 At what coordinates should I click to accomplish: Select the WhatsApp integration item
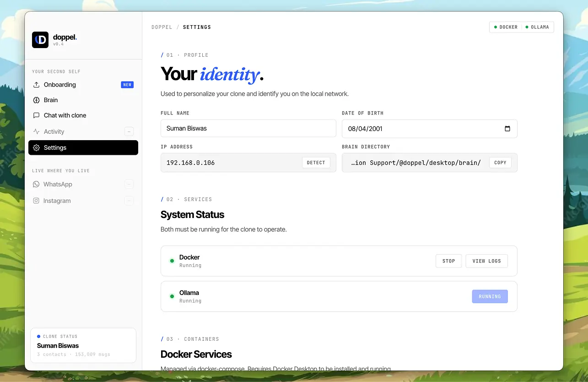(x=83, y=184)
